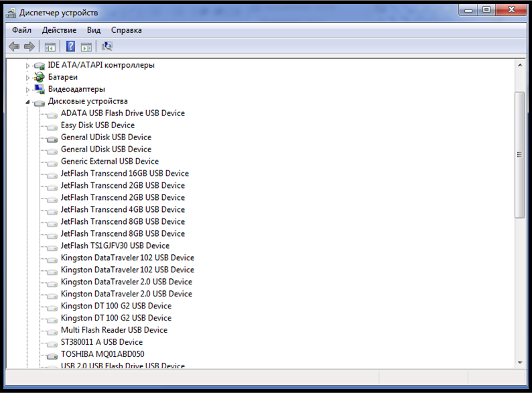Select the second JetFlash Transcend 8GB entry
Image resolution: width=532 pixels, height=393 pixels.
(123, 233)
